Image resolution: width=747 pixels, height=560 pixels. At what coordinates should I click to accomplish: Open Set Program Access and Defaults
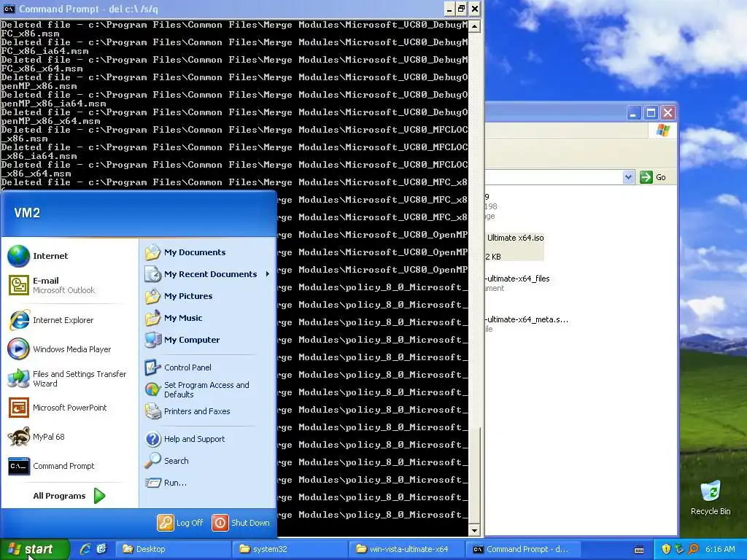(197, 389)
